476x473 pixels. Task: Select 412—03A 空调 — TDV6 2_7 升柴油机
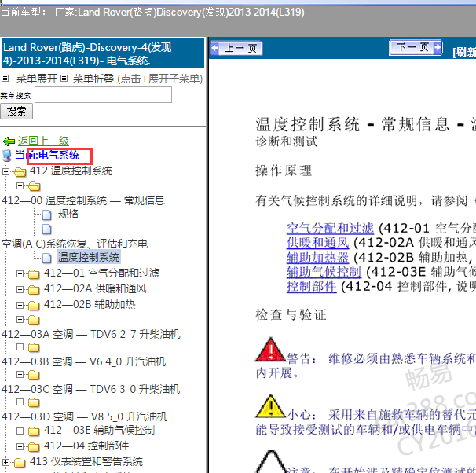click(91, 334)
